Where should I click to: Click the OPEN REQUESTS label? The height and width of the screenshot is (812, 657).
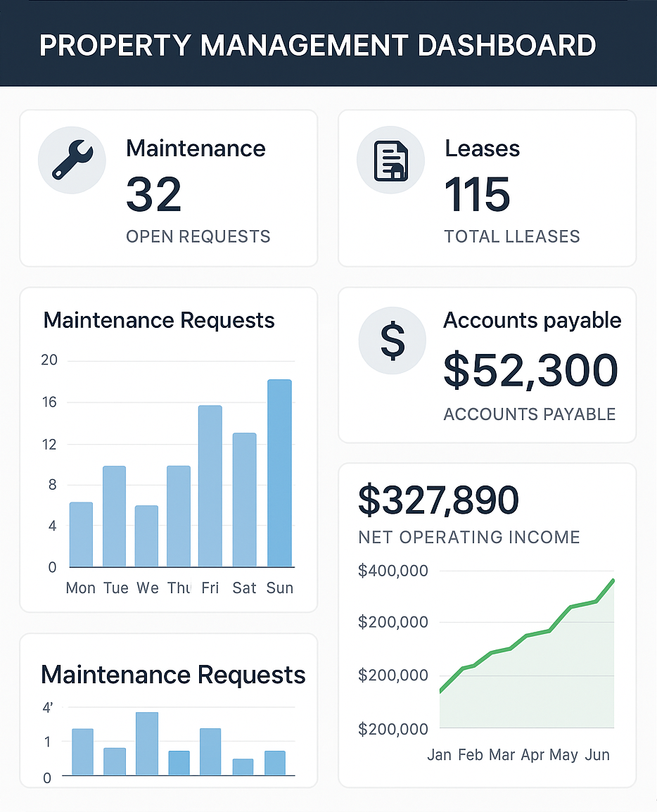coord(198,236)
